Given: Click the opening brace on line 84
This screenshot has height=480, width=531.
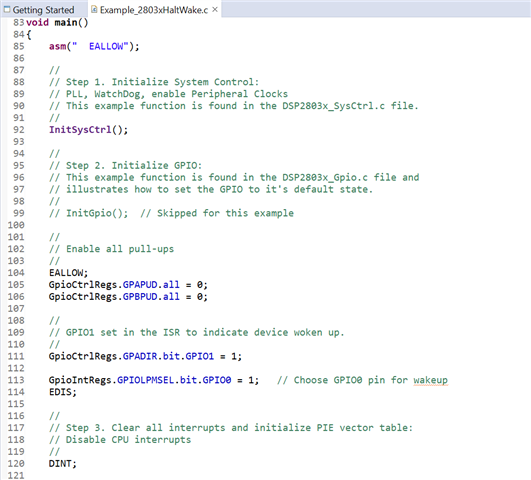Looking at the screenshot, I should 29,35.
